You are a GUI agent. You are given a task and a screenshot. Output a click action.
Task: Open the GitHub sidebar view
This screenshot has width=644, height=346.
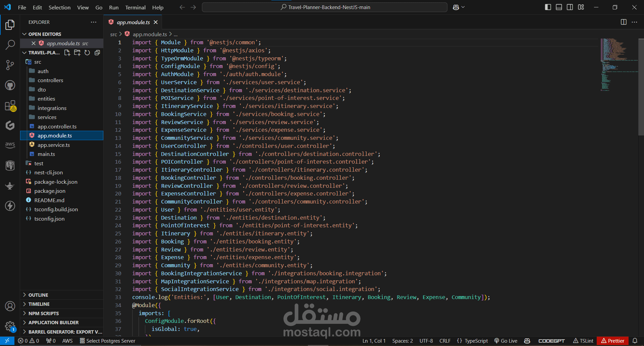click(10, 85)
